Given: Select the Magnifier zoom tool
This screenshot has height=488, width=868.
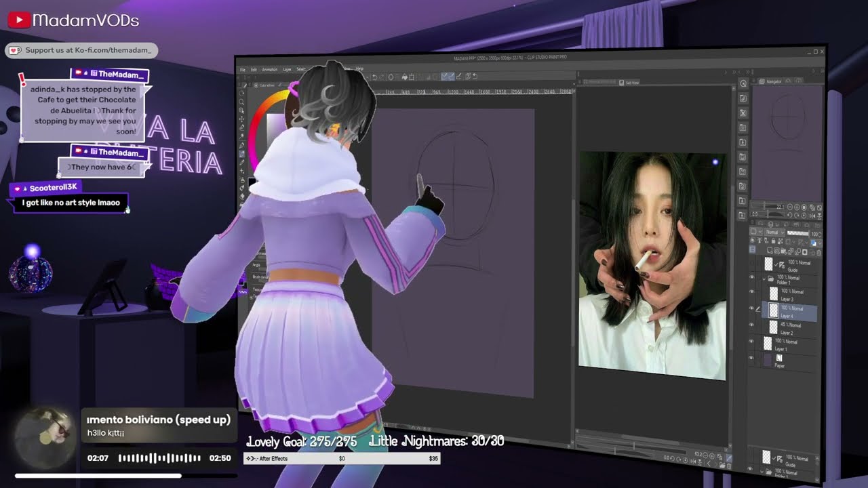Looking at the screenshot, I should pyautogui.click(x=241, y=102).
